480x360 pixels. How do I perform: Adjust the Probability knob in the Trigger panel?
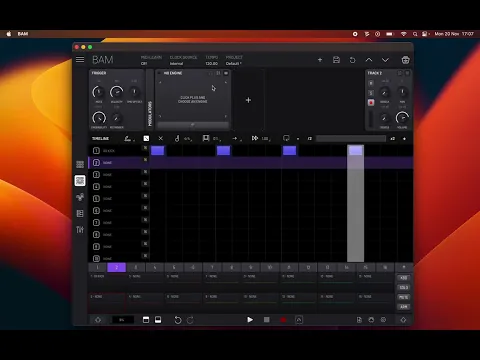coord(99,118)
